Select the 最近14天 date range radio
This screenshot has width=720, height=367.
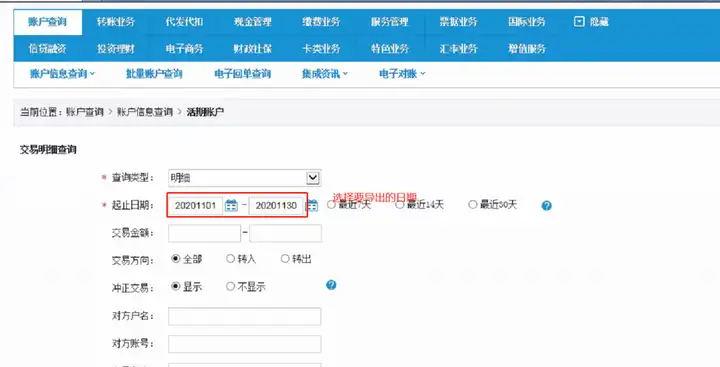[x=399, y=205]
